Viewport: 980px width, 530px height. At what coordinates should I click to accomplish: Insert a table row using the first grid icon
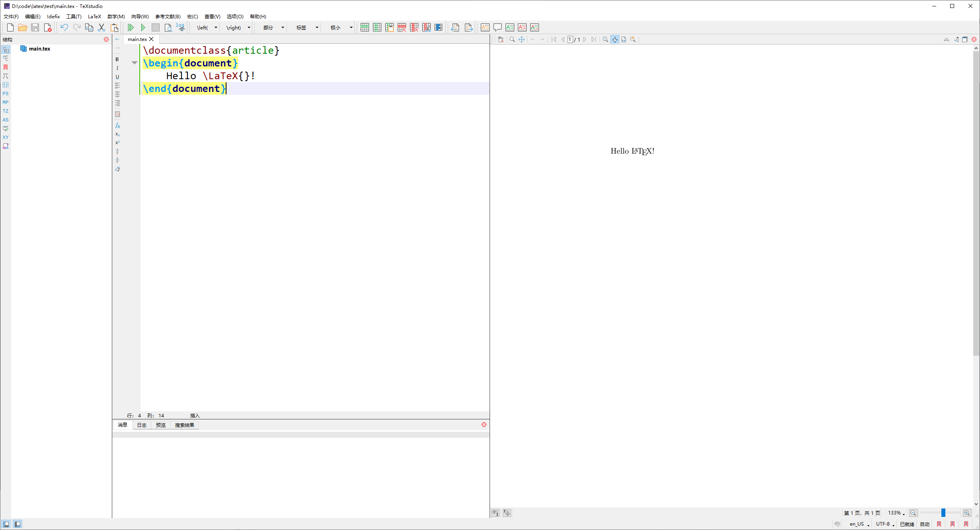[365, 27]
